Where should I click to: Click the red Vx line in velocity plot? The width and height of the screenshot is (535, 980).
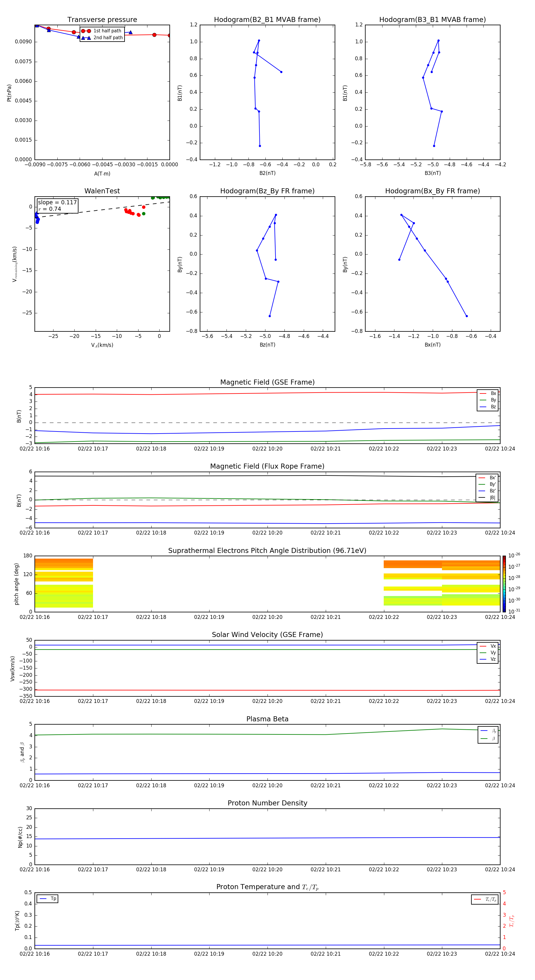[x=267, y=690]
